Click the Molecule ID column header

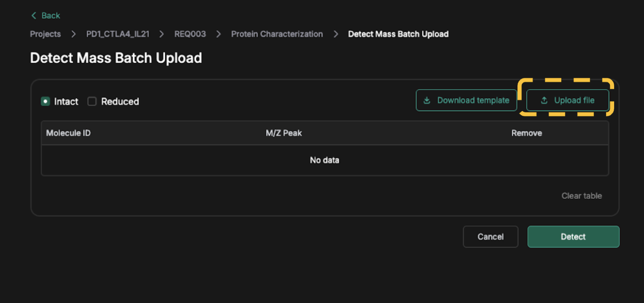tap(68, 133)
